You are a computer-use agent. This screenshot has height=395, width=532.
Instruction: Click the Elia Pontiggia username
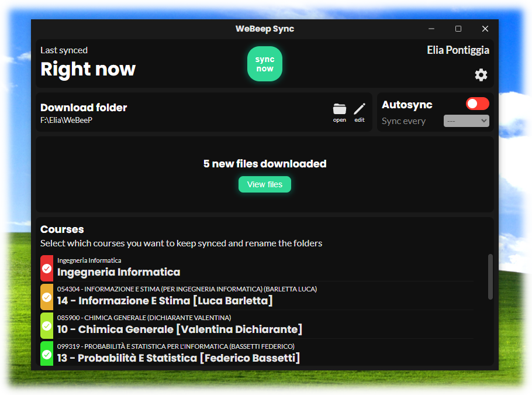point(458,50)
